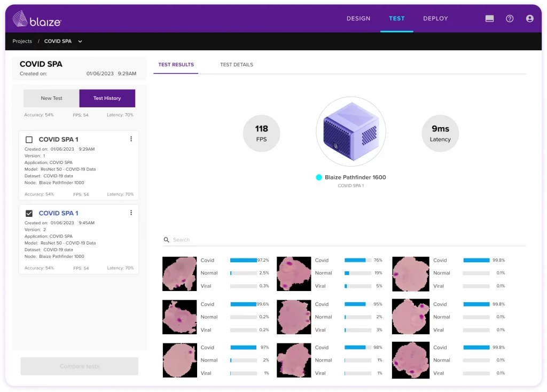
Task: Click the 118 FPS metric circle
Action: point(261,133)
